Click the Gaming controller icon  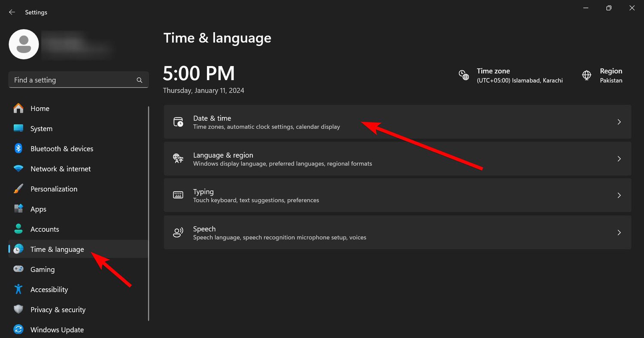point(18,269)
